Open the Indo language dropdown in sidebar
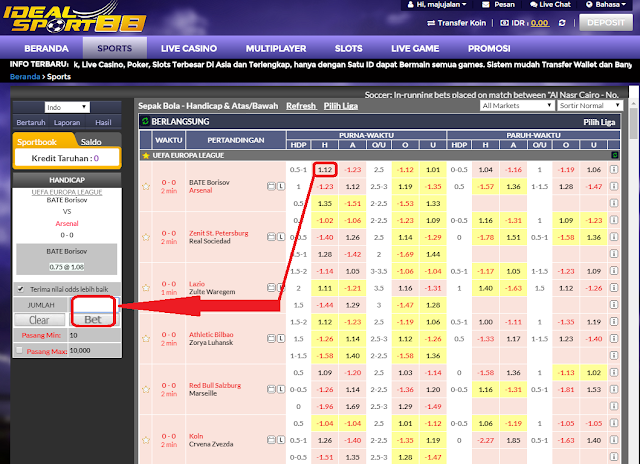The width and height of the screenshot is (640, 464). pos(67,107)
